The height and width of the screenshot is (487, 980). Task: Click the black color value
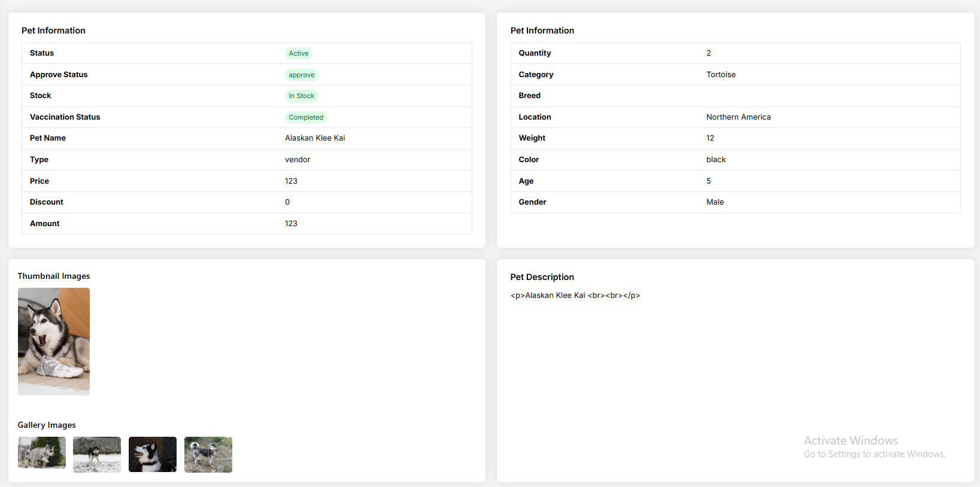715,160
